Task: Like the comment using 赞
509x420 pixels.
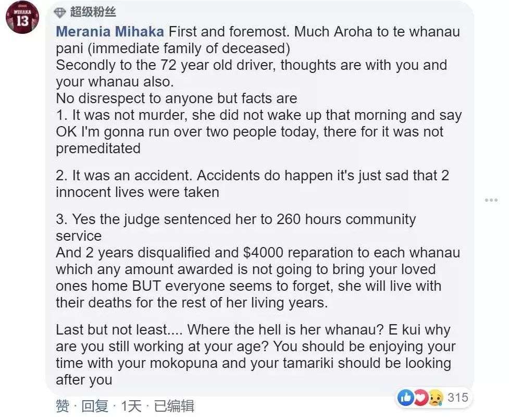Action: [x=62, y=406]
